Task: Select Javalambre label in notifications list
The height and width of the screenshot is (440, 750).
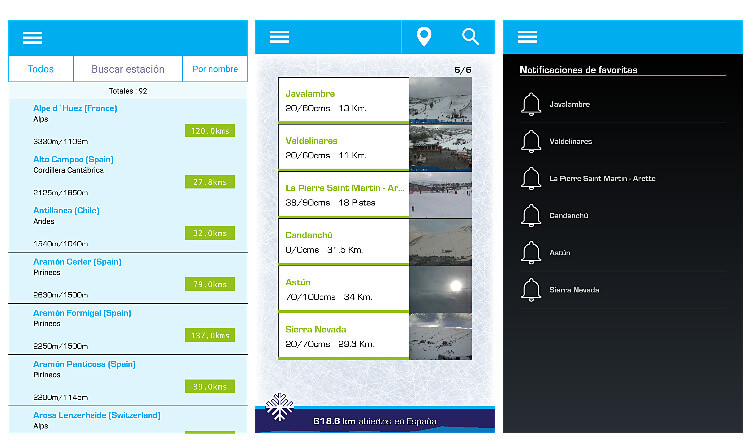Action: click(569, 104)
